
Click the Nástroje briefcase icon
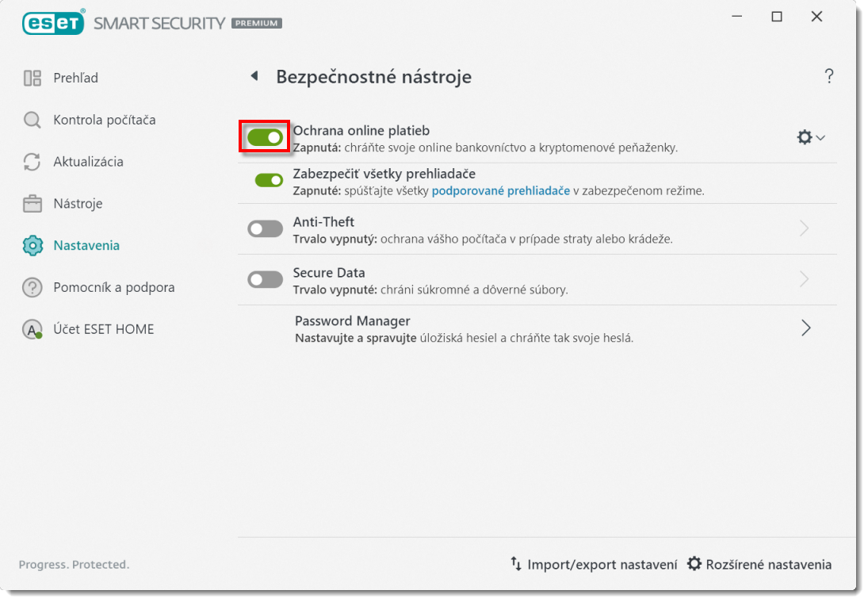coord(33,204)
